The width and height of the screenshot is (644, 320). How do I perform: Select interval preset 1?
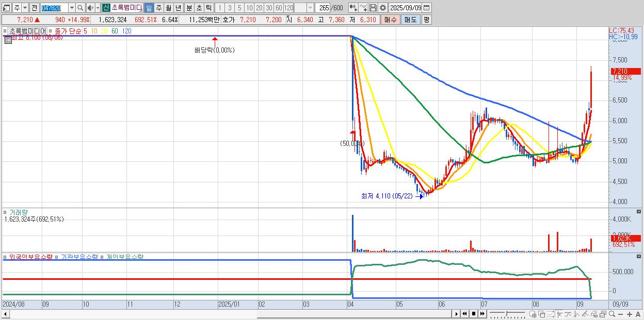pyautogui.click(x=220, y=8)
